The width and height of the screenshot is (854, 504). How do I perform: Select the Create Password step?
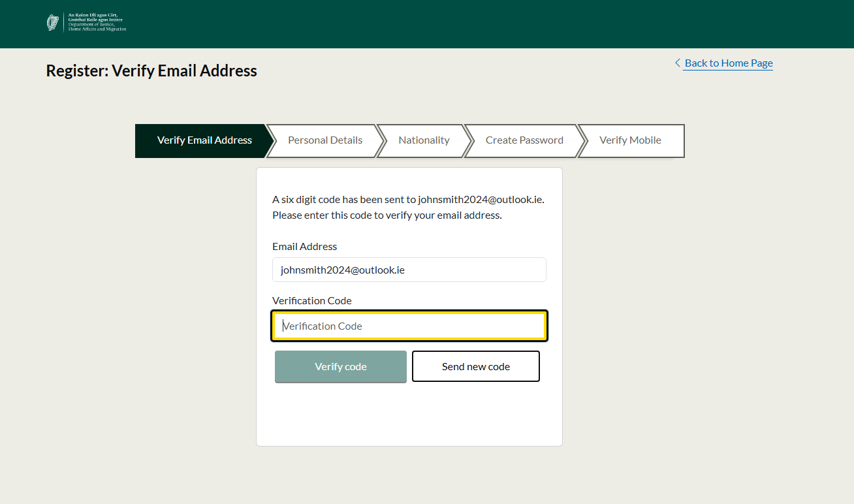point(524,140)
